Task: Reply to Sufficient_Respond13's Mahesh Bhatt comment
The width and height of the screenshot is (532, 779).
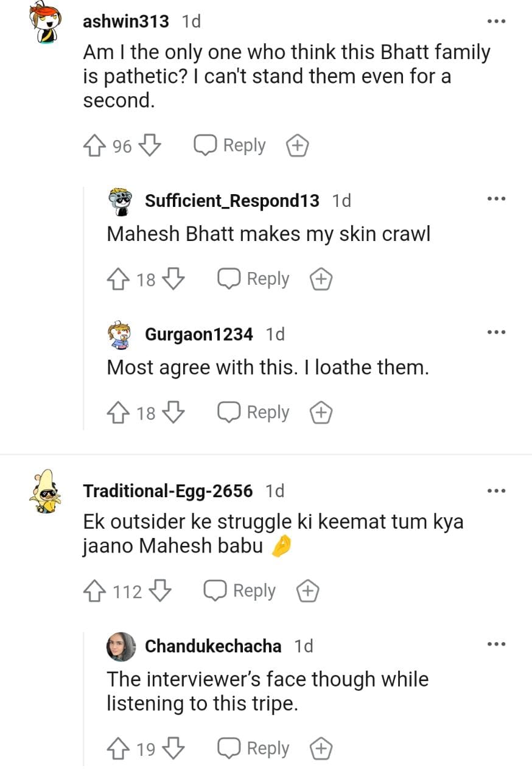Action: 253,279
